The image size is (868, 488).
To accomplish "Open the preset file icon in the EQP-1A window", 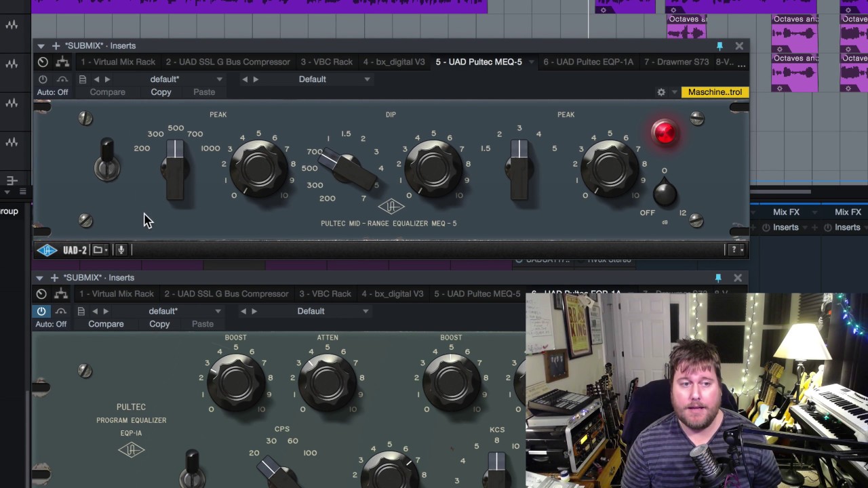I will click(x=81, y=311).
